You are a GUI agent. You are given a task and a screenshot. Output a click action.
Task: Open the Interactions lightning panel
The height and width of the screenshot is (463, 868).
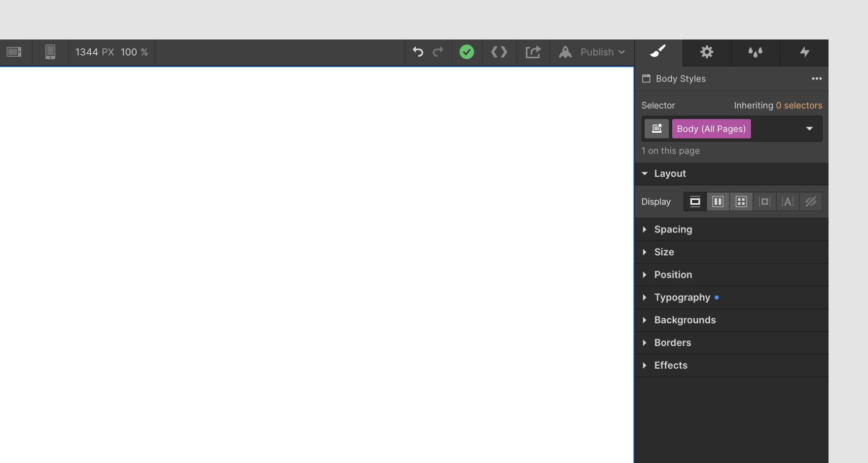click(804, 52)
